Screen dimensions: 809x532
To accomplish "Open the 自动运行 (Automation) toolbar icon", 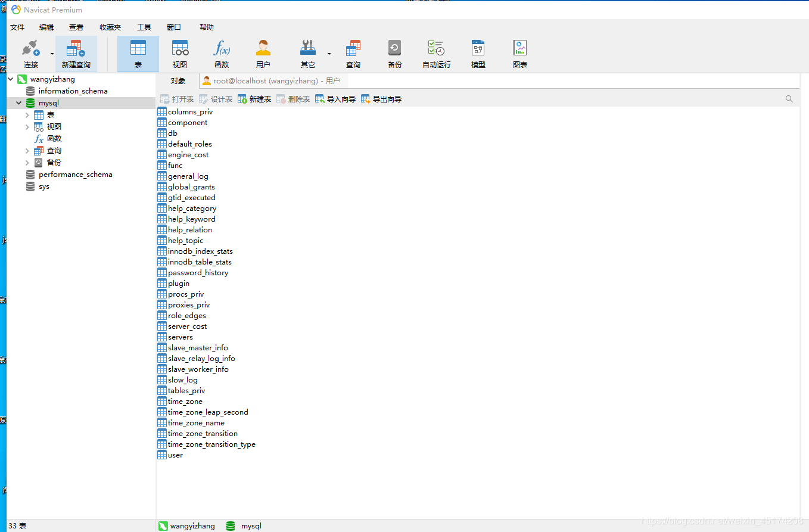I will [x=437, y=54].
